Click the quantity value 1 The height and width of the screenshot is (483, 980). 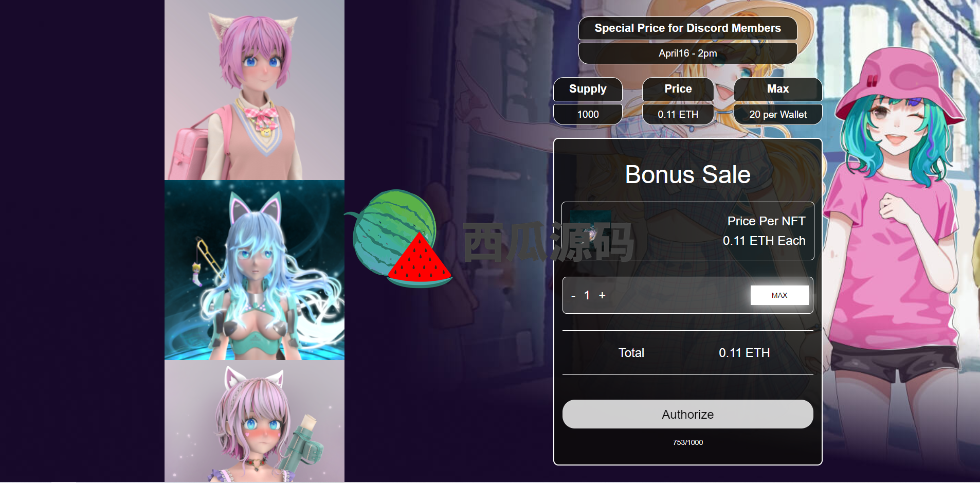[x=587, y=295]
